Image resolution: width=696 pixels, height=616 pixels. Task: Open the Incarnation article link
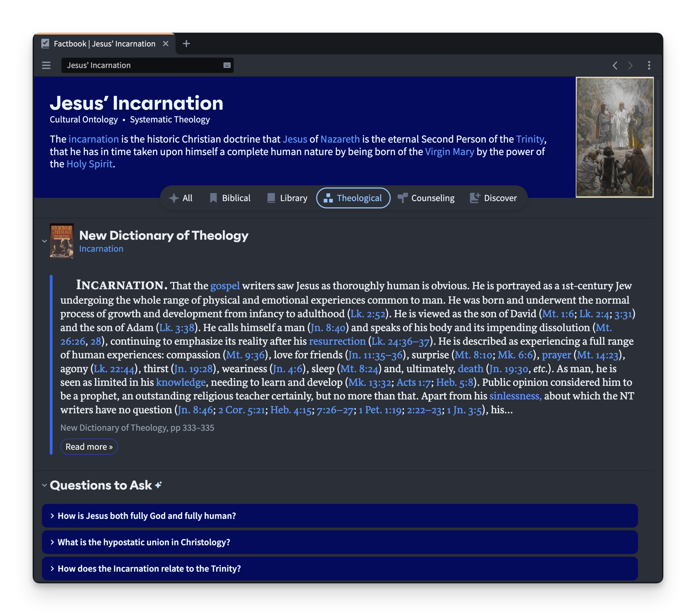click(101, 249)
